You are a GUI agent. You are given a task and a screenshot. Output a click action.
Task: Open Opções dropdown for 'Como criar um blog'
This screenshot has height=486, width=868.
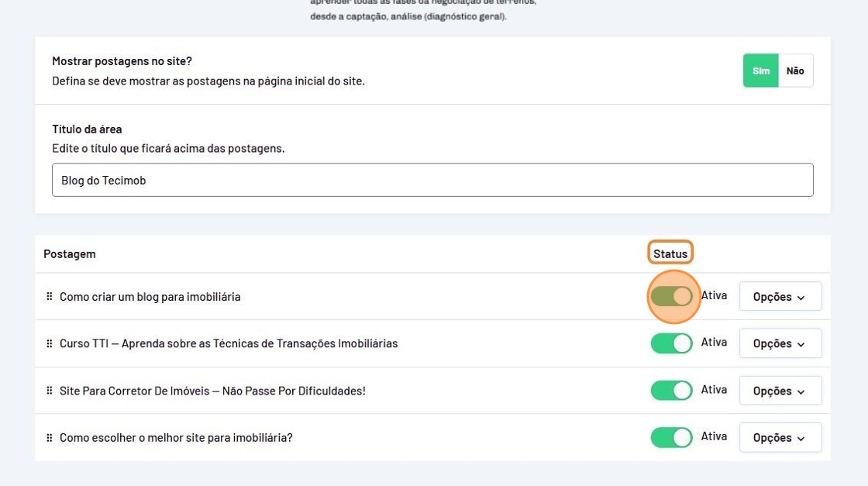click(x=780, y=297)
